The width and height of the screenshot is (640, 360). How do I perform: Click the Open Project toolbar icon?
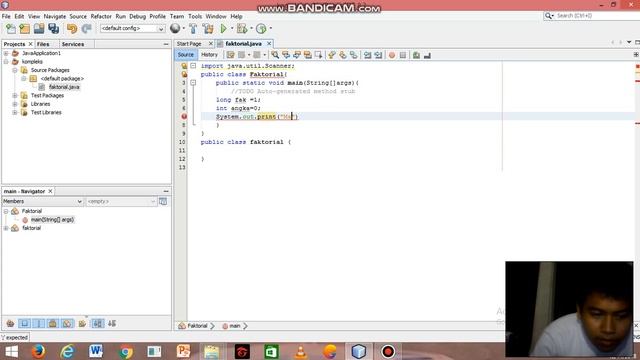(x=39, y=29)
